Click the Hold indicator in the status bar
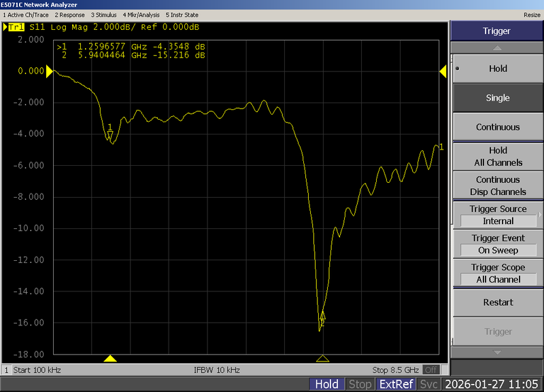544x392 pixels. [x=327, y=384]
